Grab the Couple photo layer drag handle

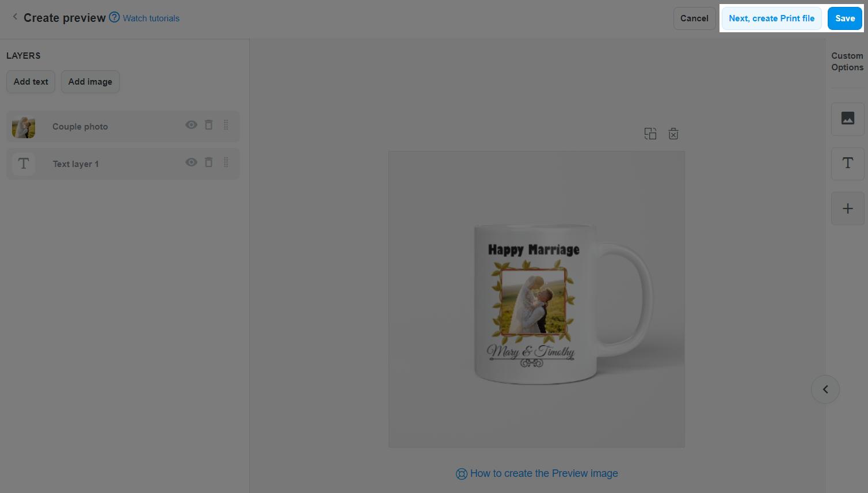pos(226,125)
